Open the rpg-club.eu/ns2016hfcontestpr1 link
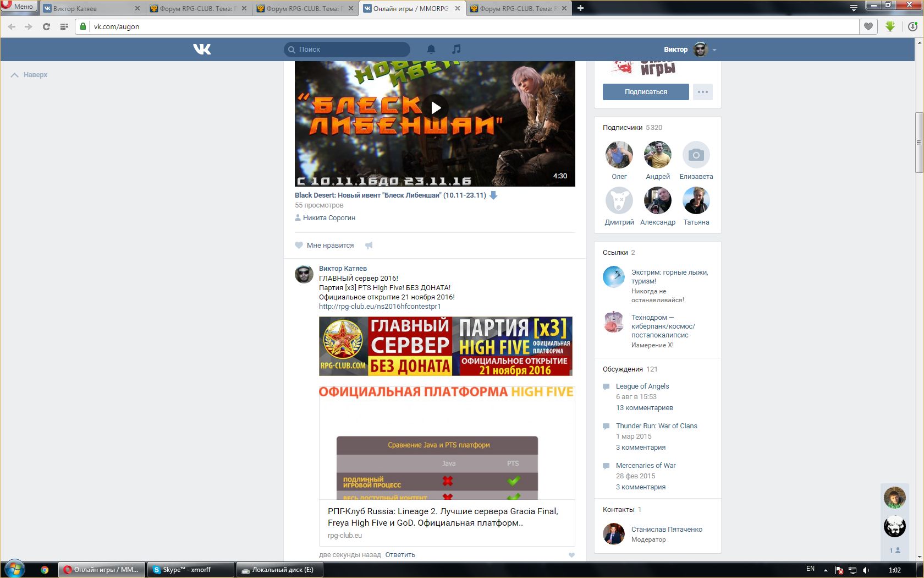Viewport: 924px width, 578px height. coord(380,307)
